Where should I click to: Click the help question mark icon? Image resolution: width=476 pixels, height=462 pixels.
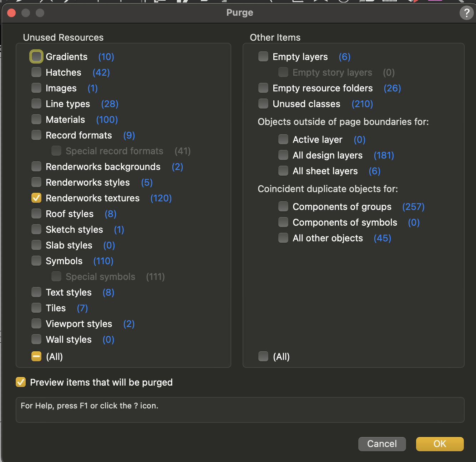point(466,13)
